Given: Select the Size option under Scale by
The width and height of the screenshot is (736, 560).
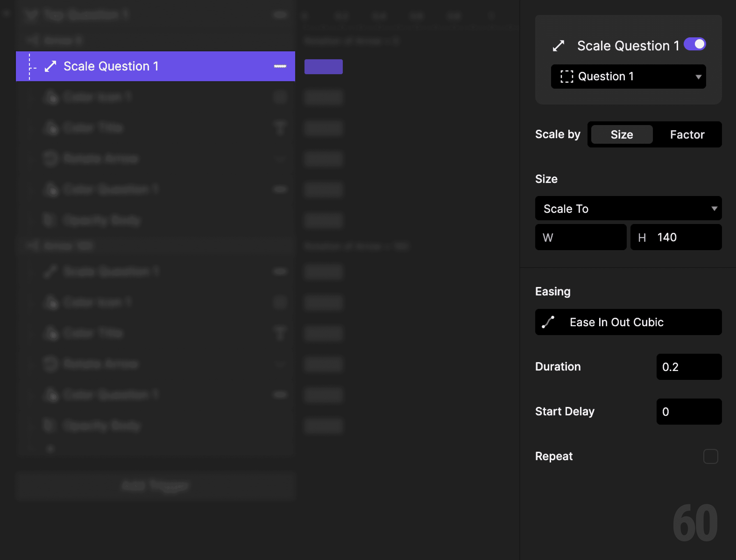Looking at the screenshot, I should tap(621, 134).
